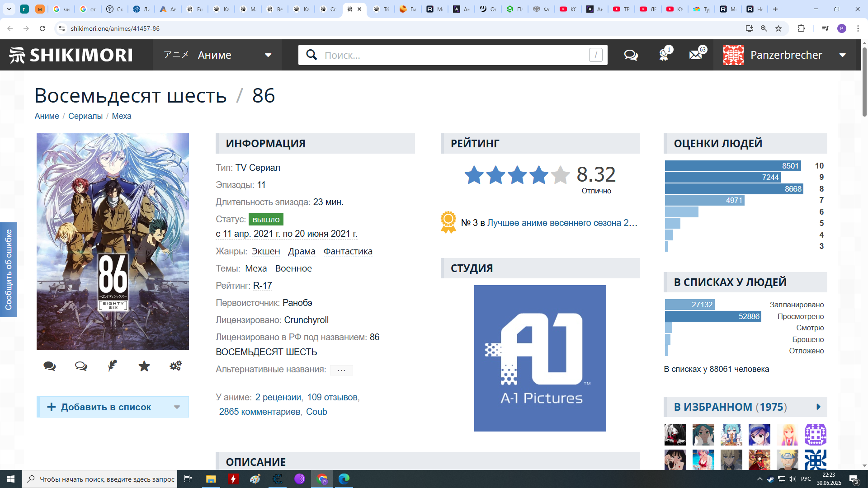The image size is (868, 488).
Task: Click Сообщить об ошибке side tab
Action: point(9,270)
